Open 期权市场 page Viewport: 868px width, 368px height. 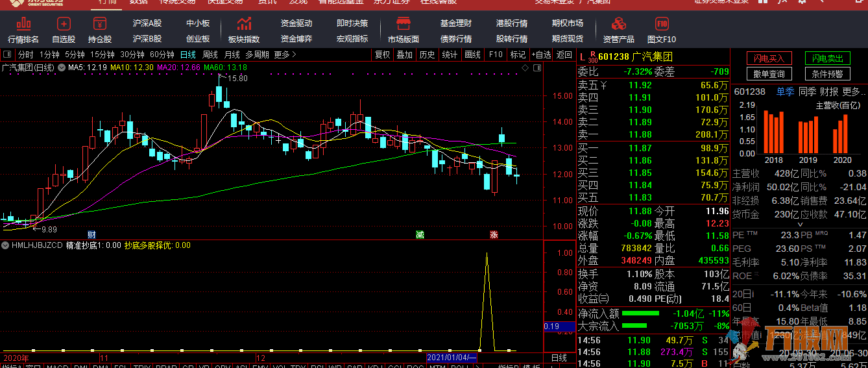(568, 23)
